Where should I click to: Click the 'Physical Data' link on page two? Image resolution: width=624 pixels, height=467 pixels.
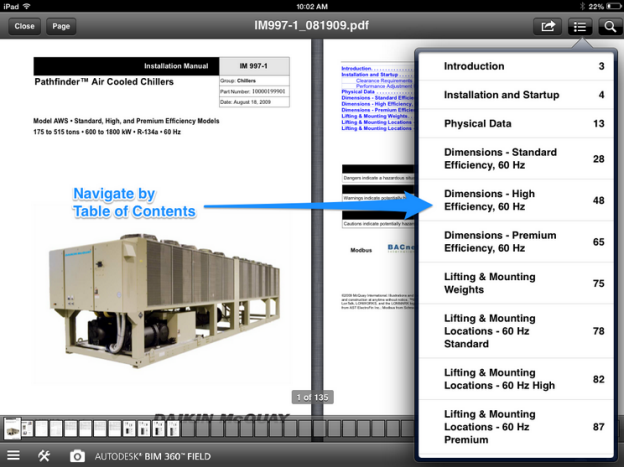click(x=358, y=92)
